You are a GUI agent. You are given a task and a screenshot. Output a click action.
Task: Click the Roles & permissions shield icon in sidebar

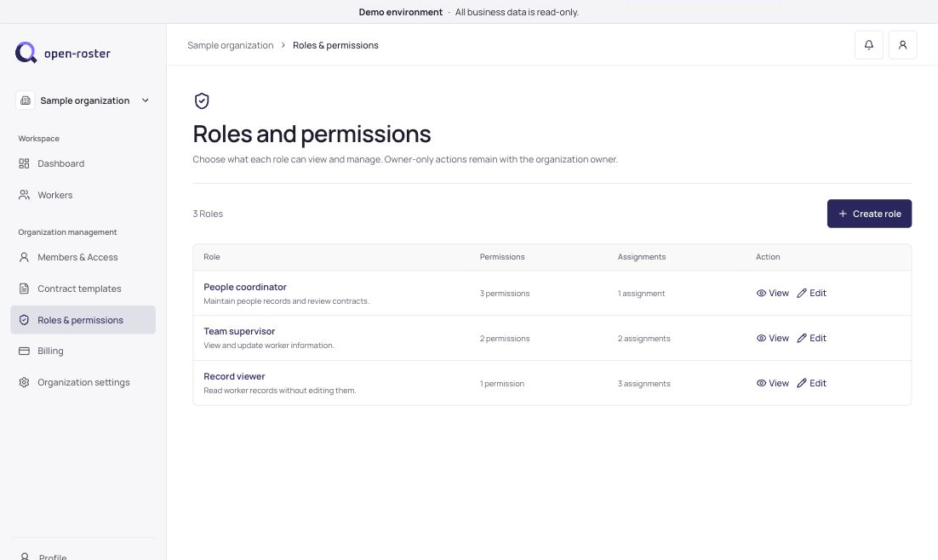coord(24,320)
